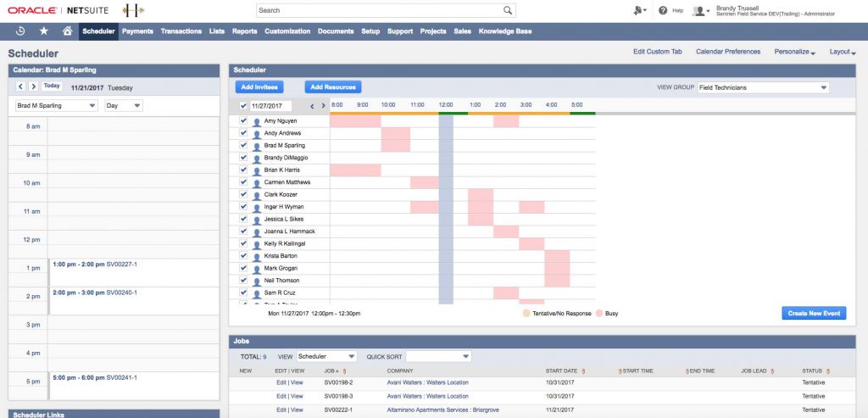Image resolution: width=868 pixels, height=418 pixels.
Task: Uncheck Brad M Sparling's checkbox
Action: tap(243, 145)
